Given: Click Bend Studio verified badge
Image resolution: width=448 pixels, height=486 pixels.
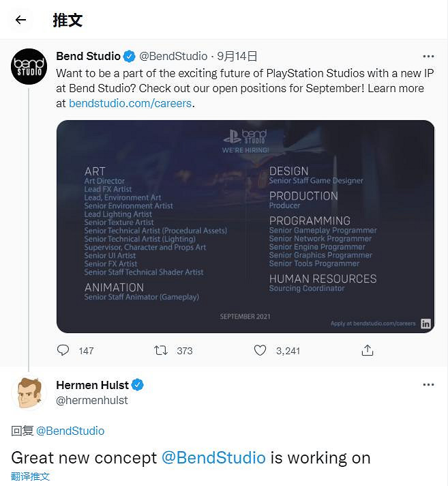Looking at the screenshot, I should 130,56.
